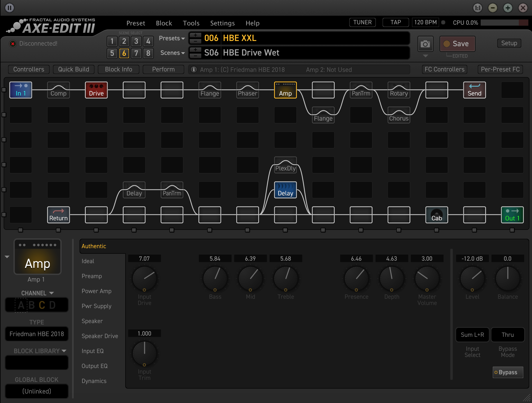Switch to scene 3
This screenshot has height=403, width=532.
[136, 41]
